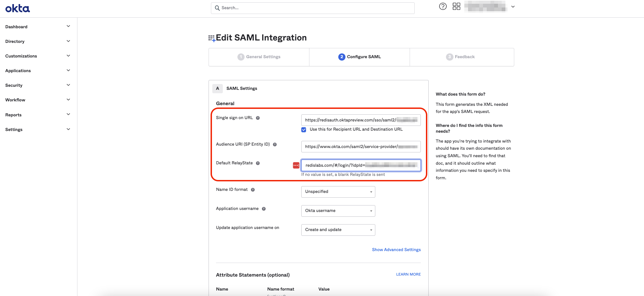Expand the Applications sidebar section
644x296 pixels.
(x=37, y=71)
